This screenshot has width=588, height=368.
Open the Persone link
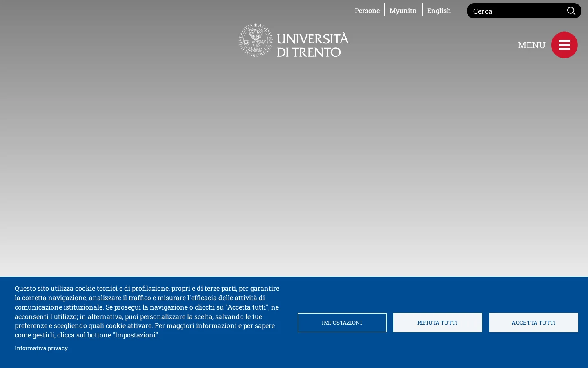pos(367,11)
